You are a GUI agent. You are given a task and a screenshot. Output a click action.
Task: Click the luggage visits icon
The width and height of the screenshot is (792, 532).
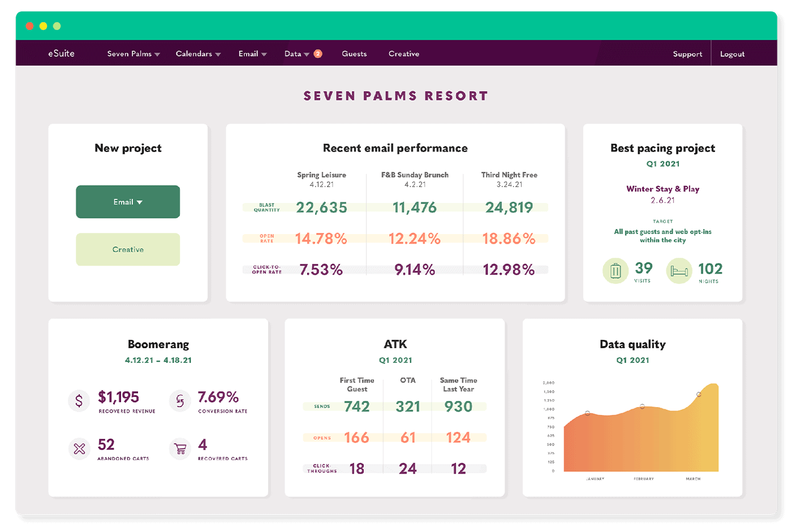click(615, 271)
